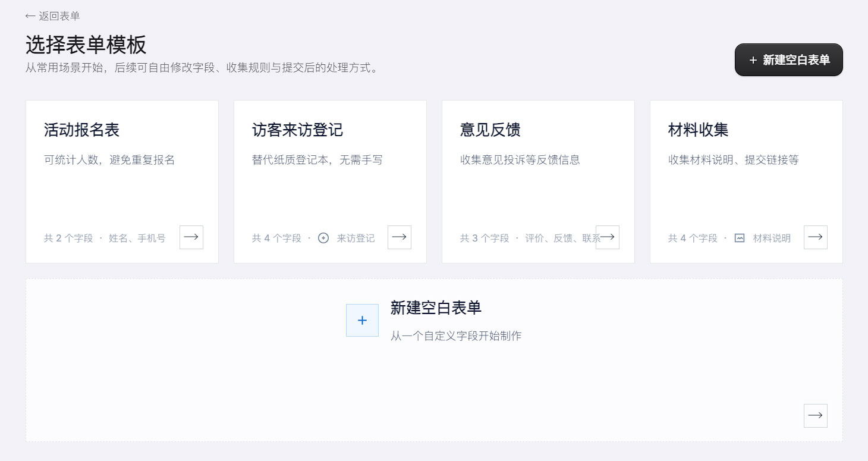The height and width of the screenshot is (461, 868).
Task: Select the 访客来访登记 template title
Action: tap(297, 130)
